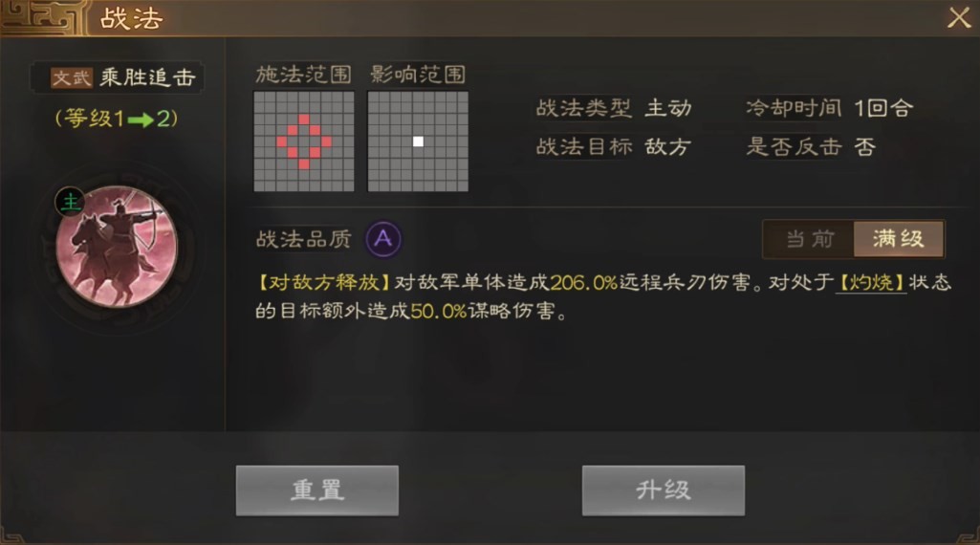Switch description to 当前 level view
The height and width of the screenshot is (545, 980).
pyautogui.click(x=810, y=239)
